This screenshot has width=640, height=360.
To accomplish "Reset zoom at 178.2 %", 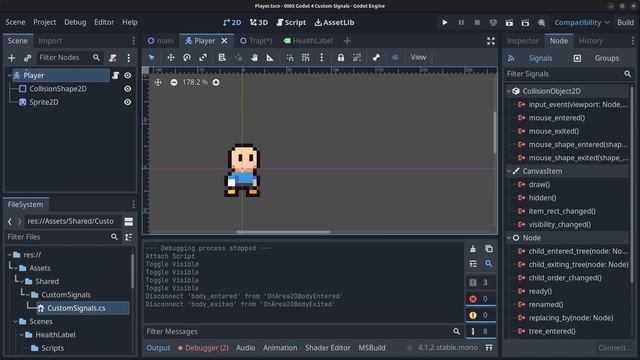I will click(x=195, y=82).
